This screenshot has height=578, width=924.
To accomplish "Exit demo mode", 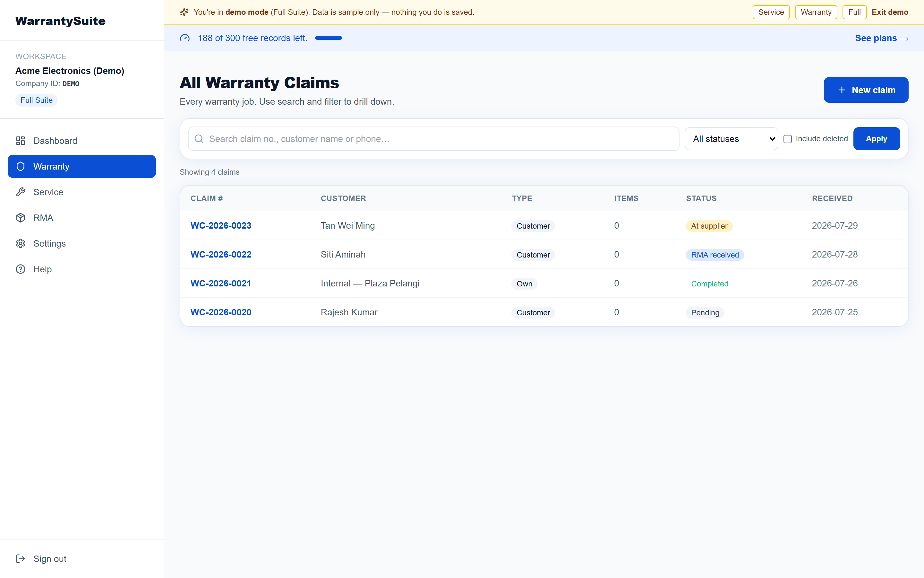I will pos(890,12).
